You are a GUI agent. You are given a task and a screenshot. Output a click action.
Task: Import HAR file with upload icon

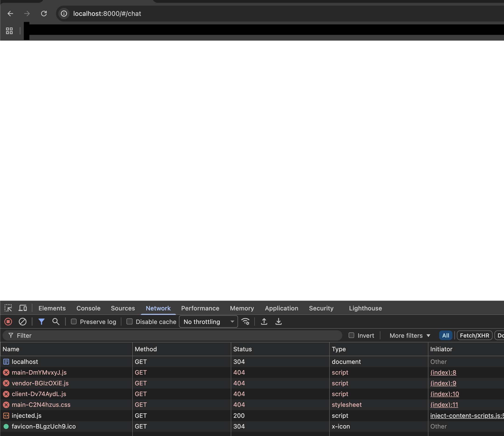point(264,322)
